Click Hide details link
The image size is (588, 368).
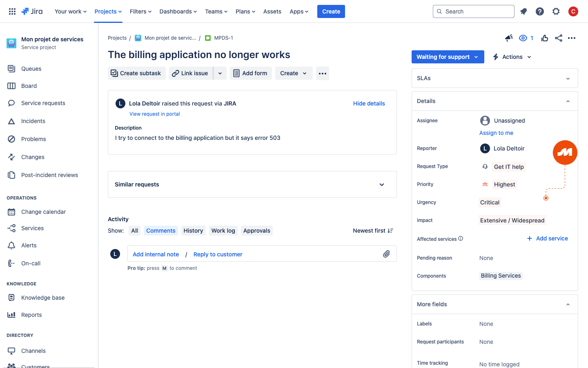coord(369,103)
